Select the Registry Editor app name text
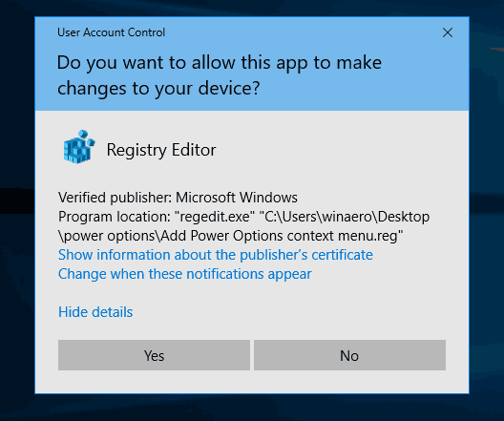 pyautogui.click(x=161, y=150)
